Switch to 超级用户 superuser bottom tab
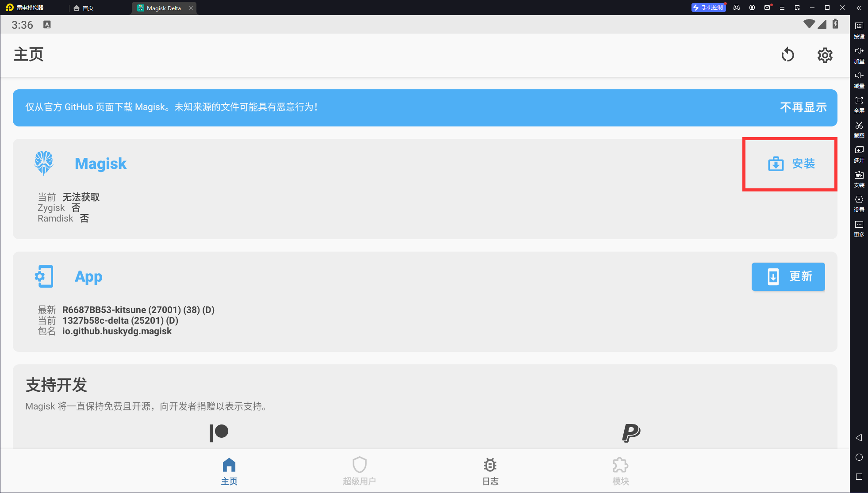 coord(359,471)
